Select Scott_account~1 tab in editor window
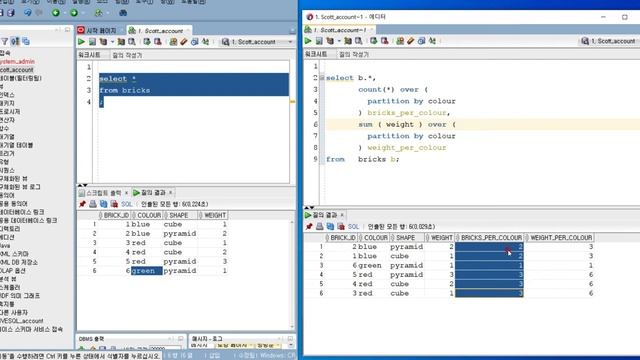The image size is (640, 360). [339, 30]
